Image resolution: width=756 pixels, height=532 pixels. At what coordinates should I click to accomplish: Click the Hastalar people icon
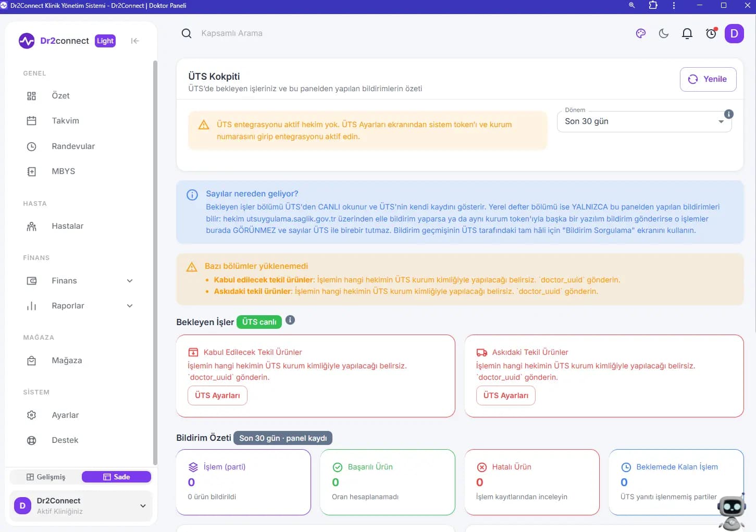click(x=31, y=226)
